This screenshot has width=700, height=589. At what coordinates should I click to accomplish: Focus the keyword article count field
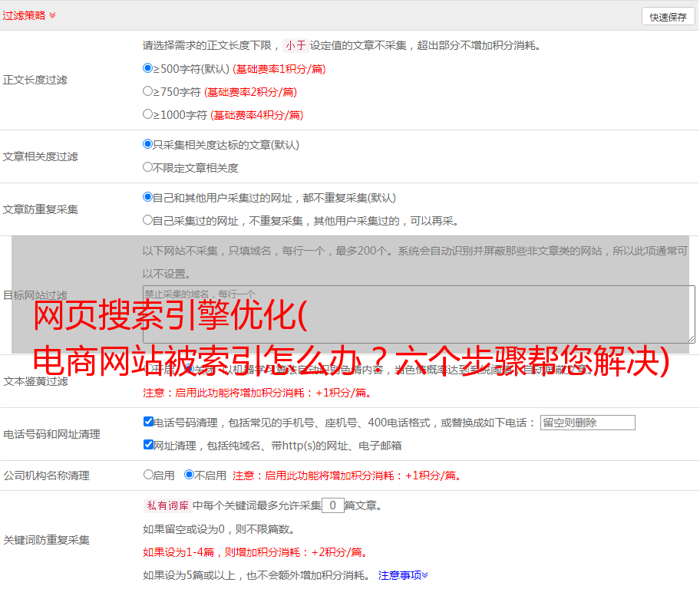[332, 505]
